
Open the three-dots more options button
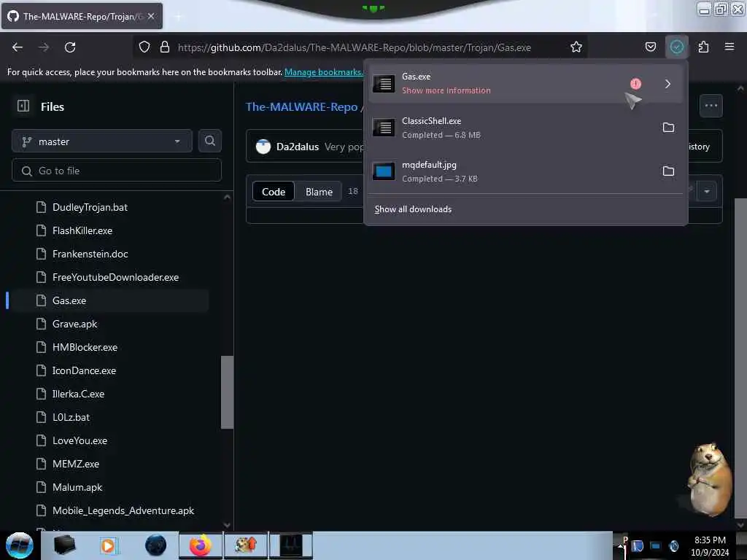click(711, 106)
